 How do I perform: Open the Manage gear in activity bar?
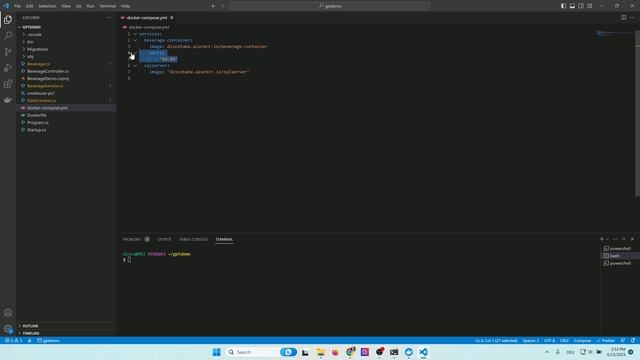[8, 329]
